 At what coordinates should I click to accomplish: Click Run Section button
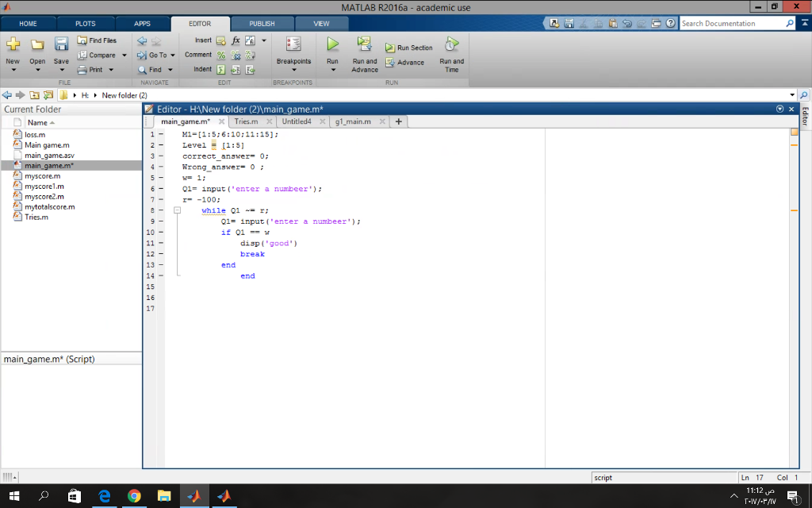coord(408,48)
